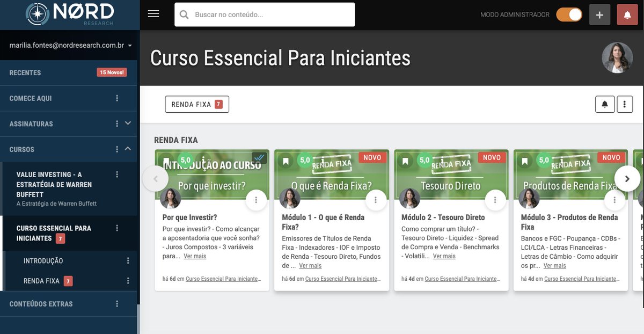The height and width of the screenshot is (334, 644).
Task: Expand the ASSINATURAS sidebar section
Action: click(x=128, y=123)
